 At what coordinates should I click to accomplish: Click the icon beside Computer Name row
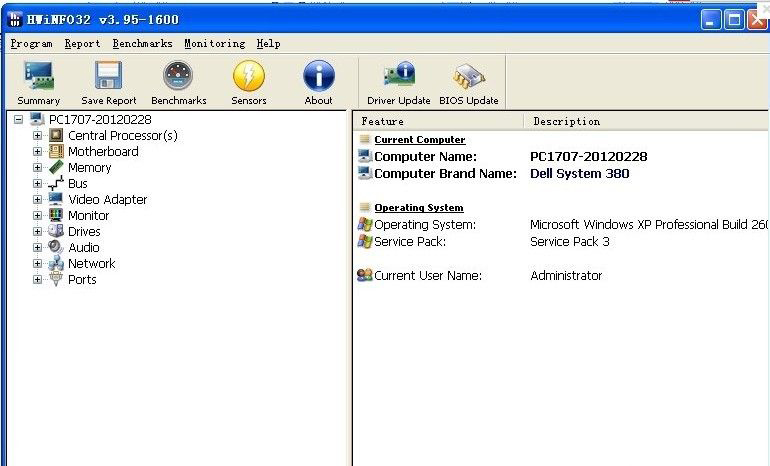[x=364, y=156]
